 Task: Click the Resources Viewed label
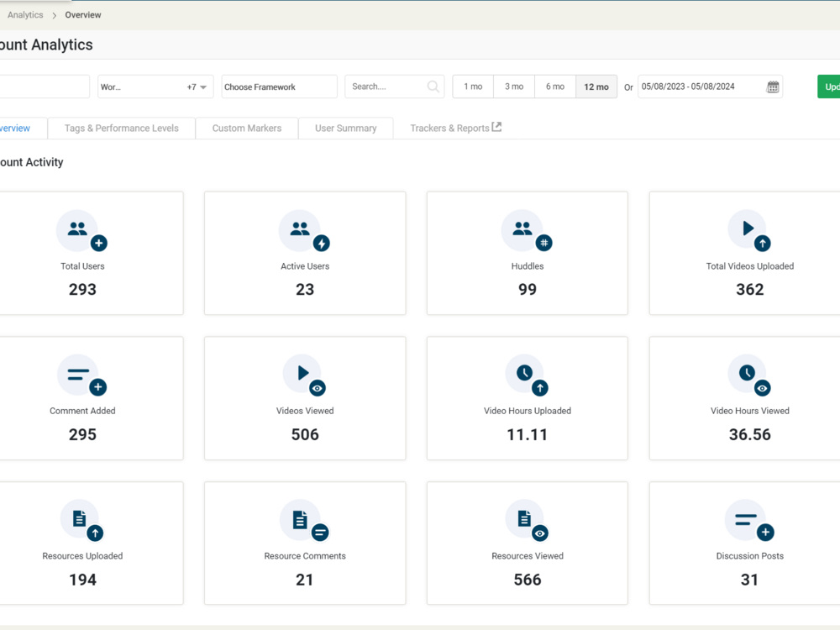coord(528,556)
